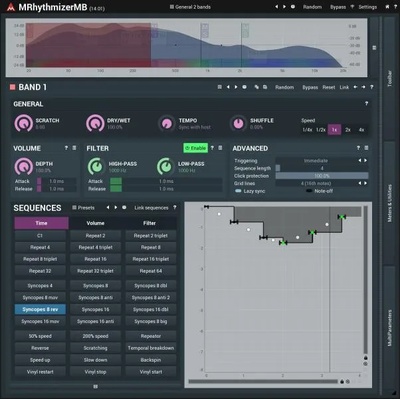Click the Shuffle knob

coord(238,124)
